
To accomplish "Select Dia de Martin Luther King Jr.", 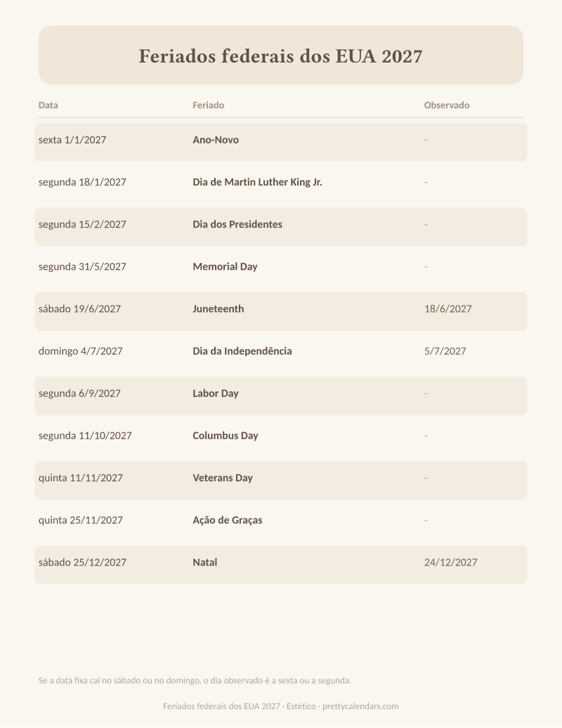I will pos(257,182).
